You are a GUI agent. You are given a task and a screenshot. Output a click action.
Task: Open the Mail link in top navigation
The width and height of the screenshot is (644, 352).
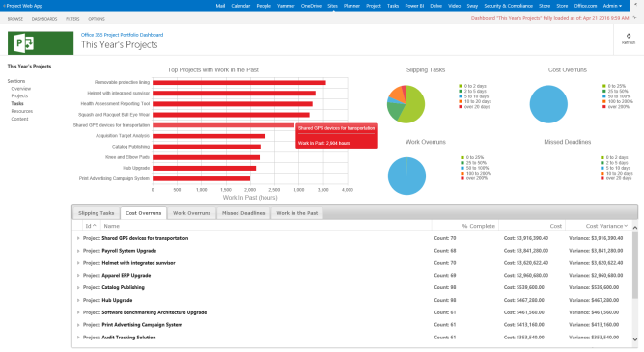(x=220, y=6)
